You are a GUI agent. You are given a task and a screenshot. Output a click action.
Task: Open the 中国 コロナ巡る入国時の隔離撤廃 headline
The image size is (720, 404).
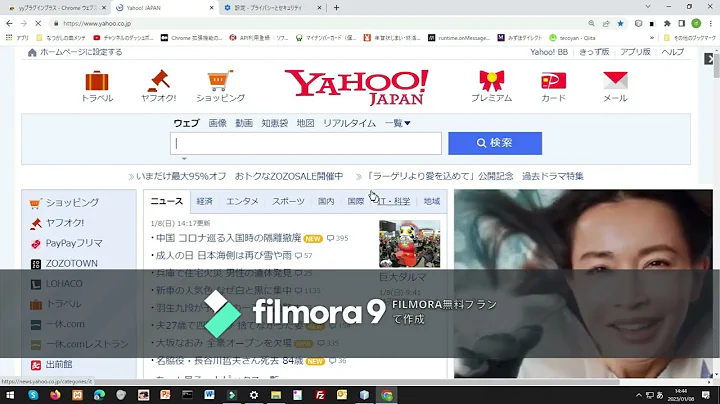(x=228, y=238)
